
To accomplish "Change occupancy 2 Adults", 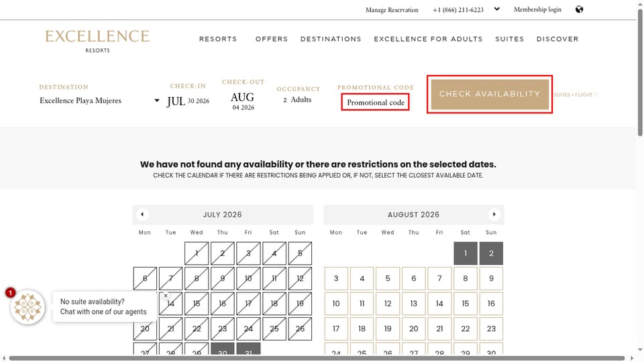I will 297,100.
